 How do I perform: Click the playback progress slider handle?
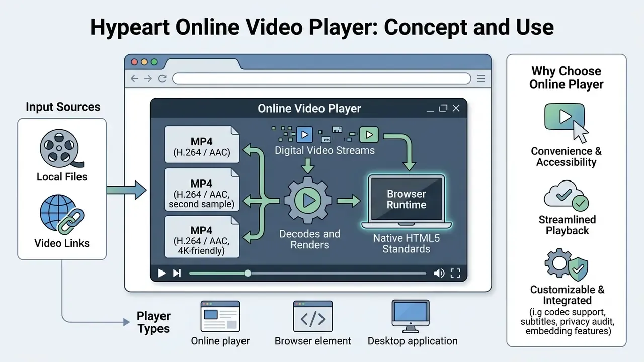248,273
